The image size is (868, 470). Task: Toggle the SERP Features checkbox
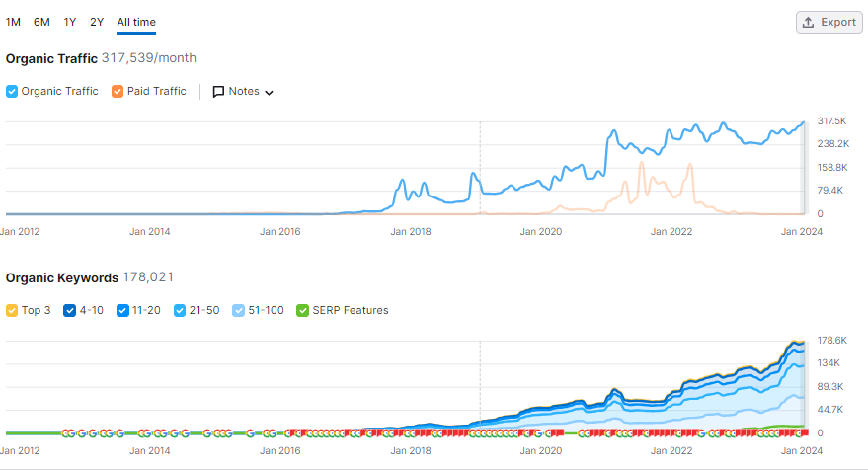(x=302, y=311)
